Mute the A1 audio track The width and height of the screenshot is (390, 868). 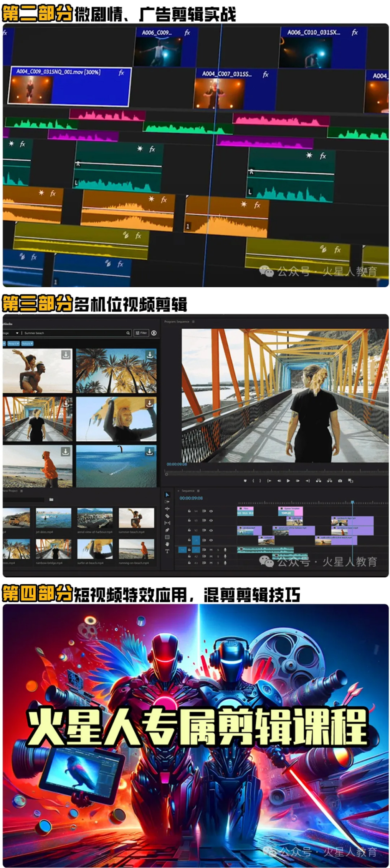pos(211,550)
